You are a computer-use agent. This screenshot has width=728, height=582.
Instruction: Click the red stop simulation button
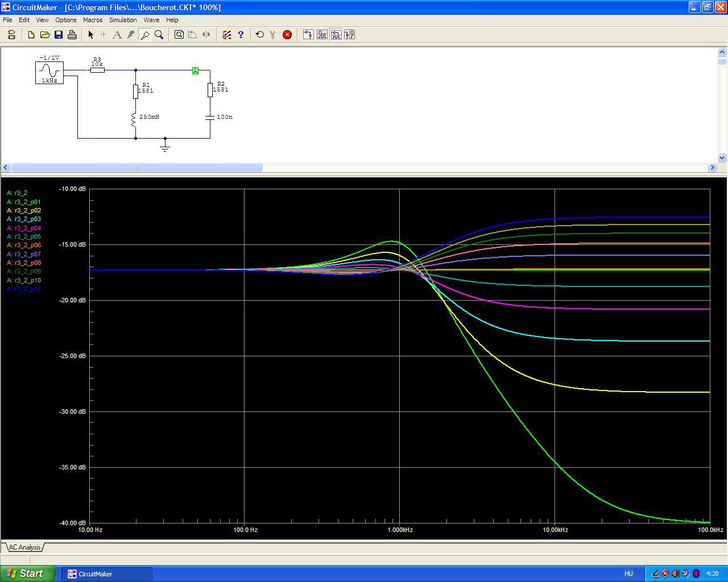tap(287, 35)
